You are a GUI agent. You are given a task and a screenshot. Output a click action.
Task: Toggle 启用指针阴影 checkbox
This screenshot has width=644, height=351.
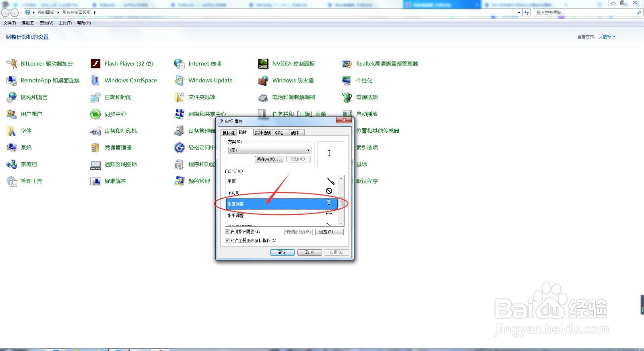(227, 232)
